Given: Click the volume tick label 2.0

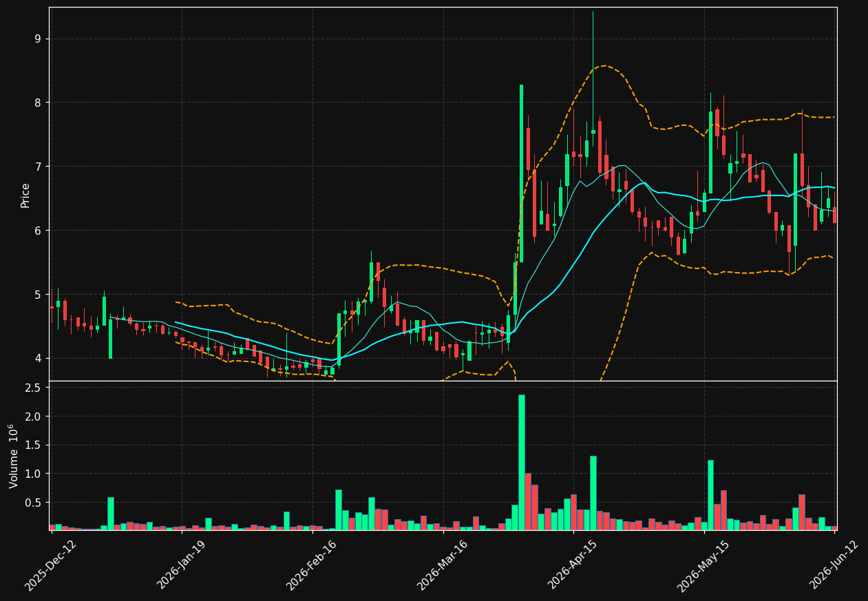Looking at the screenshot, I should click(34, 417).
